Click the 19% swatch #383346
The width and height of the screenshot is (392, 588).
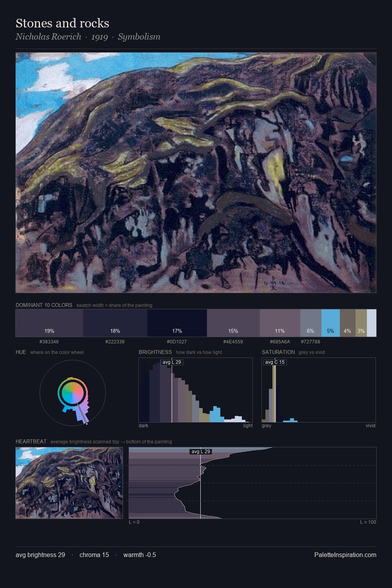[49, 323]
